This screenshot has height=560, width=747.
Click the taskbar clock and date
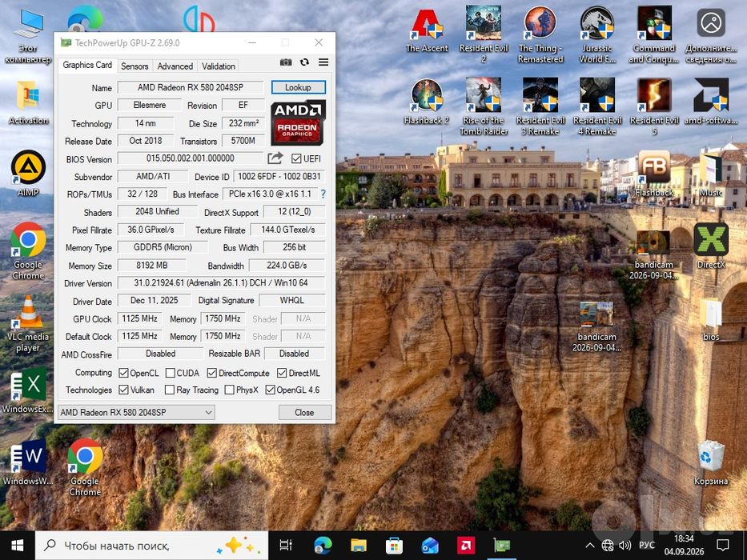[x=684, y=546]
